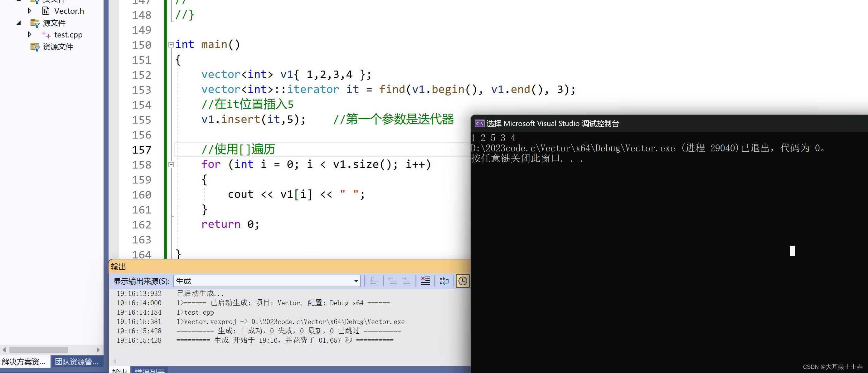
Task: Click go to next message icon
Action: point(406,281)
